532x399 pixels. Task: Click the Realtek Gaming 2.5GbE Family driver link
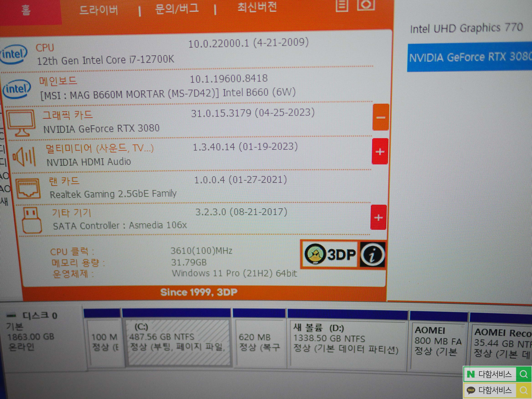(113, 194)
